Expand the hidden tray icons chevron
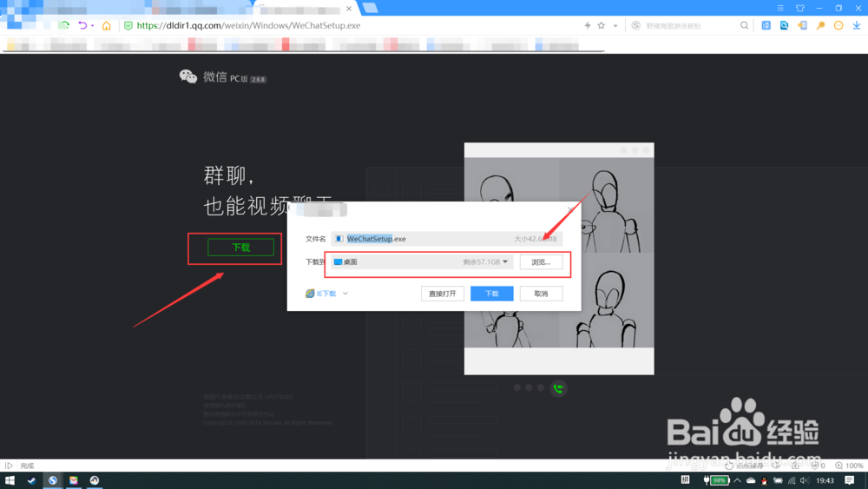The width and height of the screenshot is (868, 489). pyautogui.click(x=737, y=480)
